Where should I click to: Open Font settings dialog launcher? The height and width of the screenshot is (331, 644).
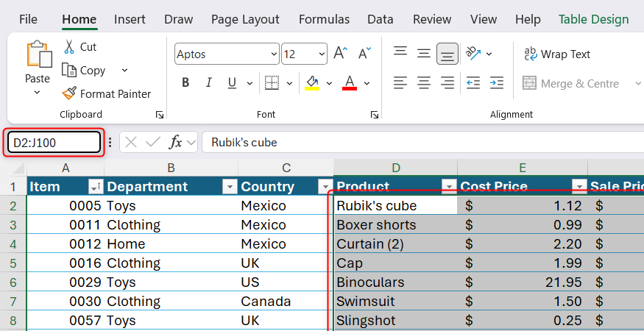pos(374,115)
